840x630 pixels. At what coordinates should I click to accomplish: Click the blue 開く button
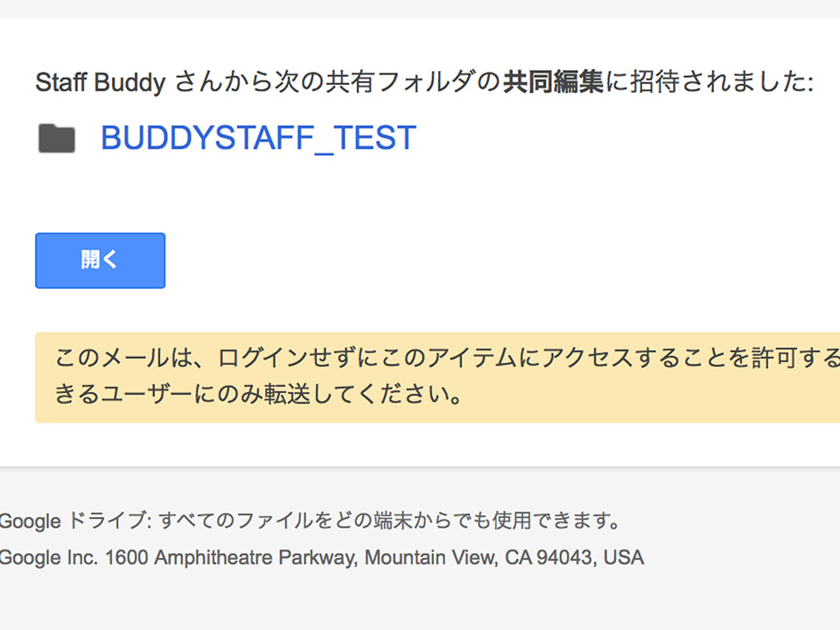click(x=100, y=261)
